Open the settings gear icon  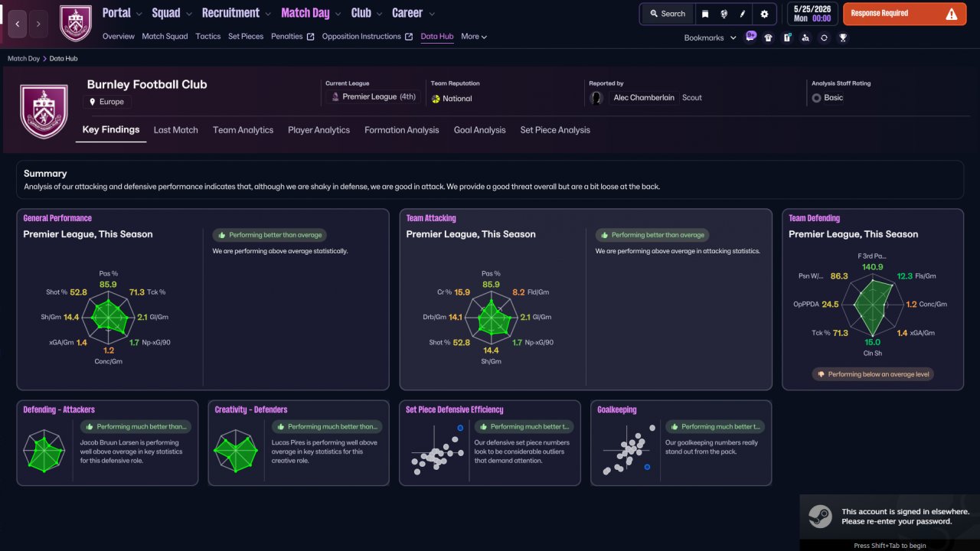[x=764, y=14]
